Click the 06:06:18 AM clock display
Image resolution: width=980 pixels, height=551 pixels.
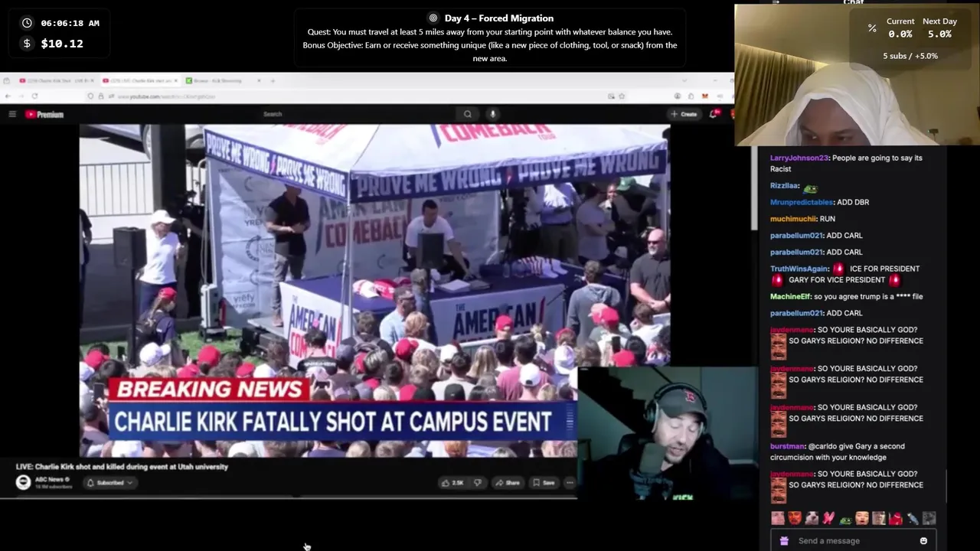pos(70,23)
